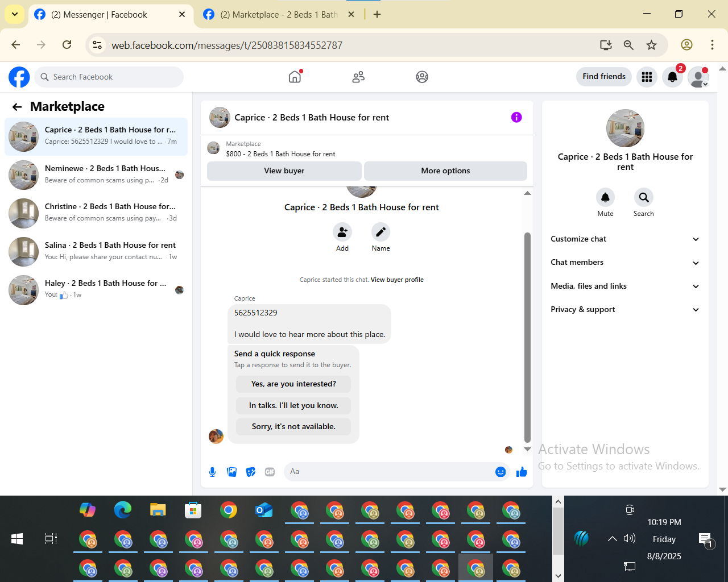
Task: Show hidden system tray icons chevron
Action: click(x=612, y=539)
